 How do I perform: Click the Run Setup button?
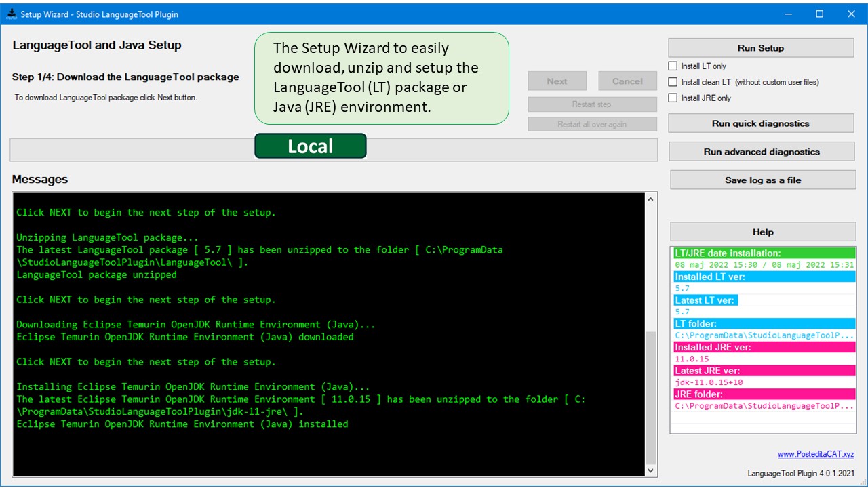coord(760,48)
